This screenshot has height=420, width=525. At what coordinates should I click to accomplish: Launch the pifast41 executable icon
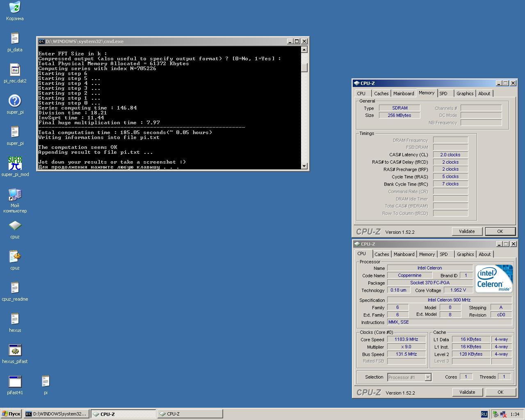(15, 381)
